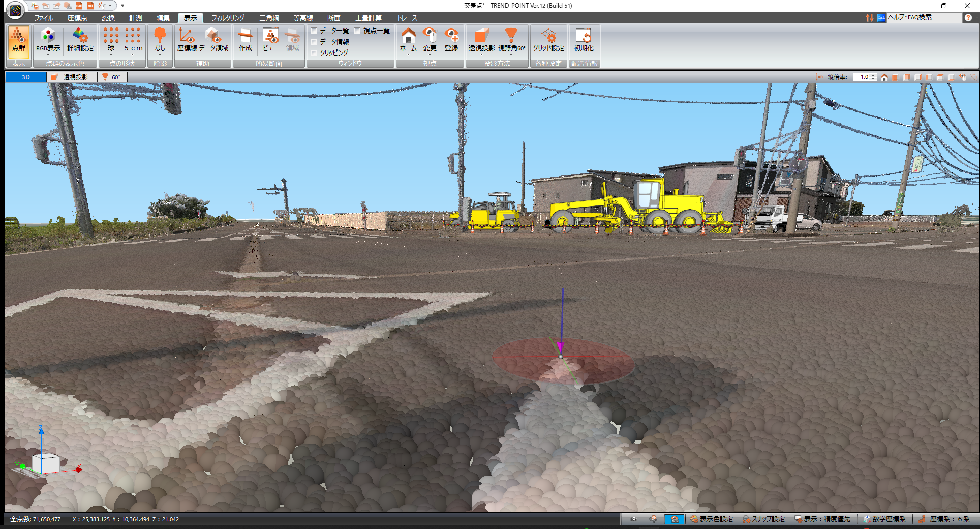Tick the 視点一覧 checkbox

click(x=357, y=31)
